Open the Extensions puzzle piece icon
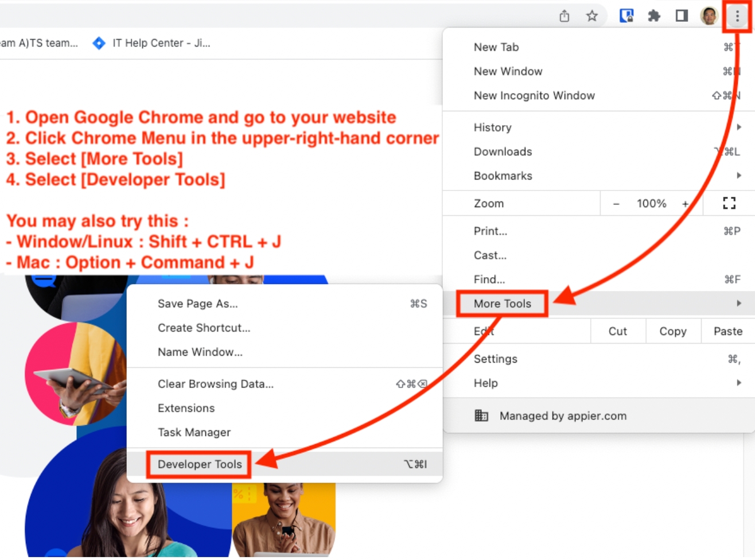Image resolution: width=755 pixels, height=560 pixels. pos(654,16)
